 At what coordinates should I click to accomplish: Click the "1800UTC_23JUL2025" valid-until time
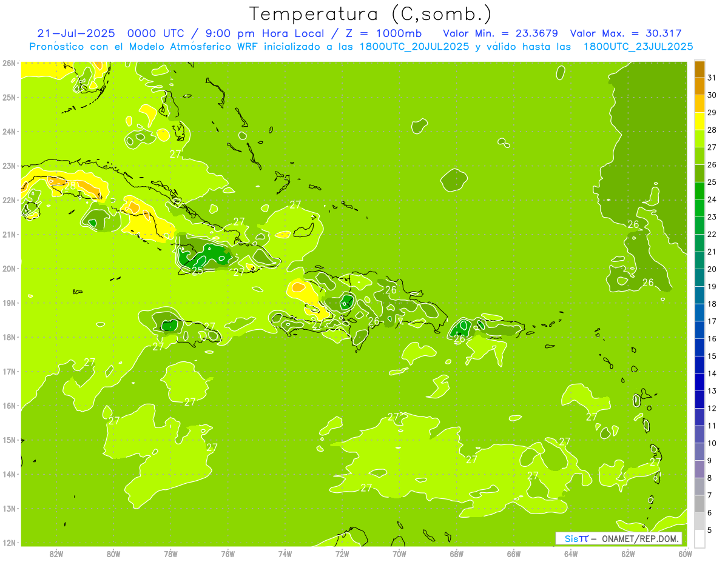coord(638,47)
